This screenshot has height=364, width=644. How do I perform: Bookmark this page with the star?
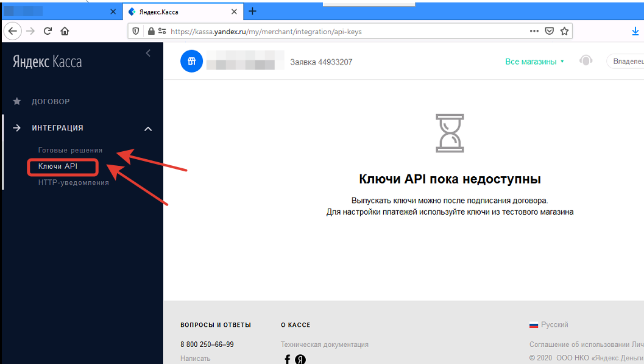pos(564,31)
